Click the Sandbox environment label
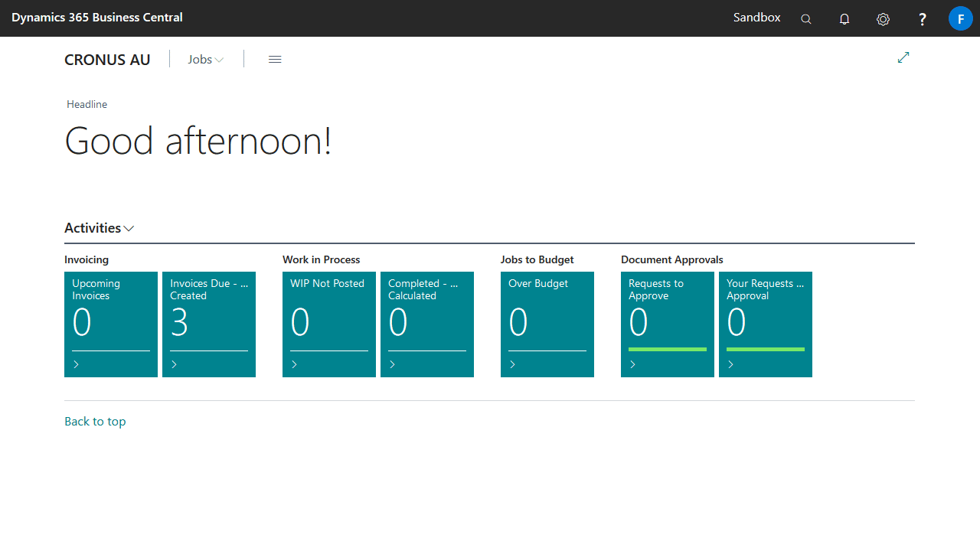Image resolution: width=980 pixels, height=551 pixels. (757, 18)
